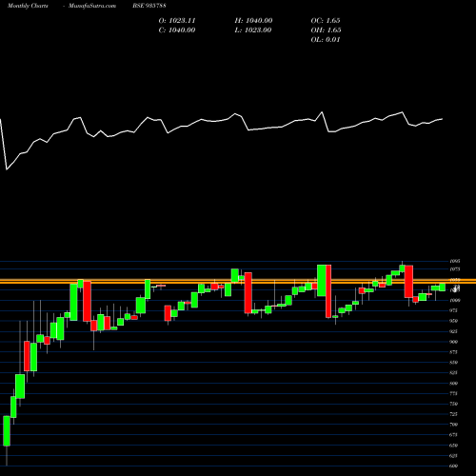Click the 625 price axis label
The width and height of the screenshot is (476, 476).
click(454, 456)
